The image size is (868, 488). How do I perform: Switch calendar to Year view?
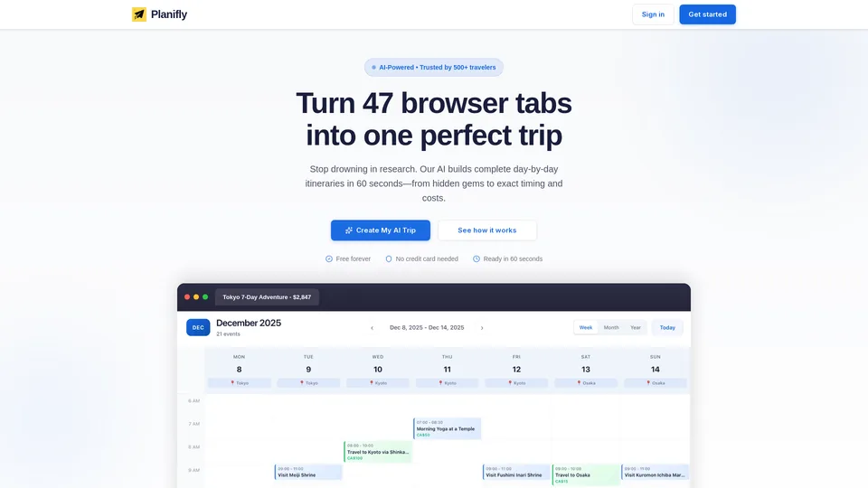point(636,327)
